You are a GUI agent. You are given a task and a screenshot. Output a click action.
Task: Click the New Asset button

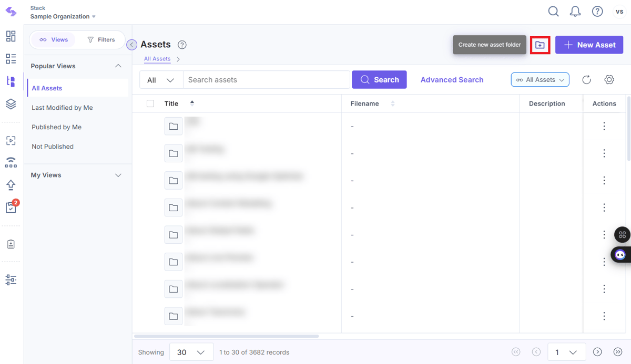click(x=589, y=45)
